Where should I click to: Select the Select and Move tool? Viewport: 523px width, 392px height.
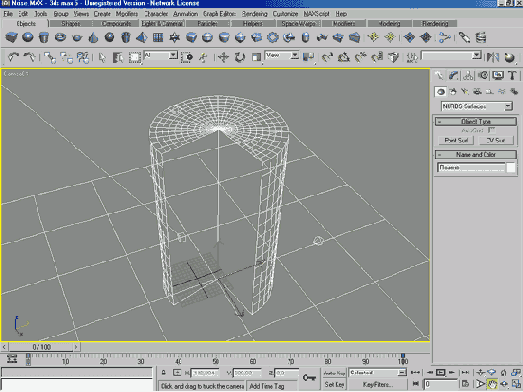tap(223, 57)
